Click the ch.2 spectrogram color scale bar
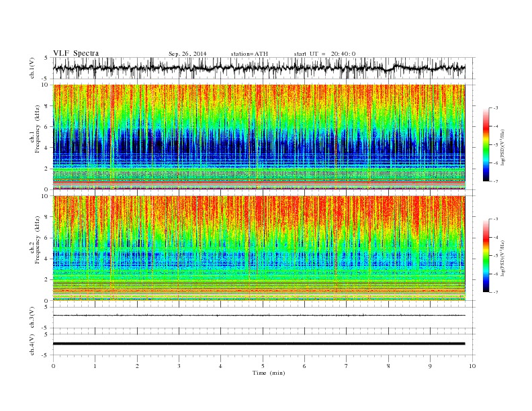532x411 pixels. (x=486, y=256)
